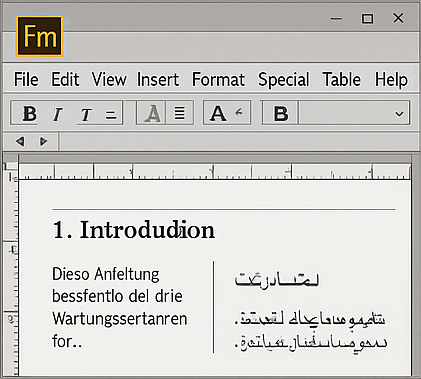421x379 pixels.
Task: Open the View menu
Action: [109, 79]
